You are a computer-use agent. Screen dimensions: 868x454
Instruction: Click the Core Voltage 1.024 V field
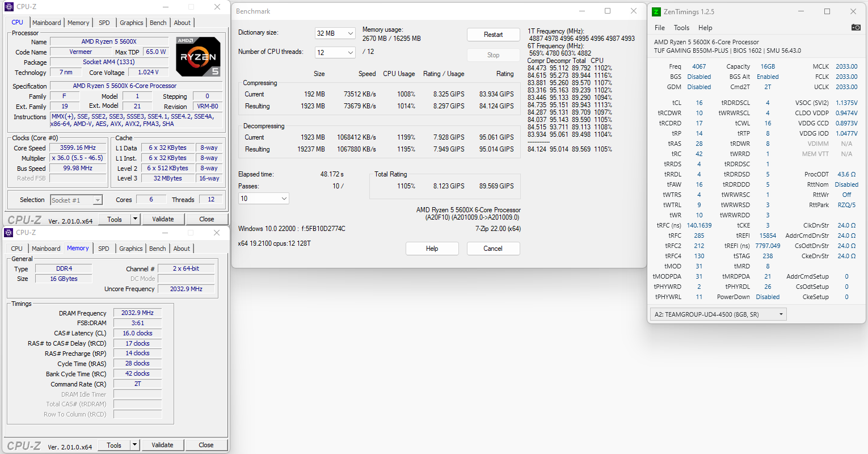(x=149, y=72)
